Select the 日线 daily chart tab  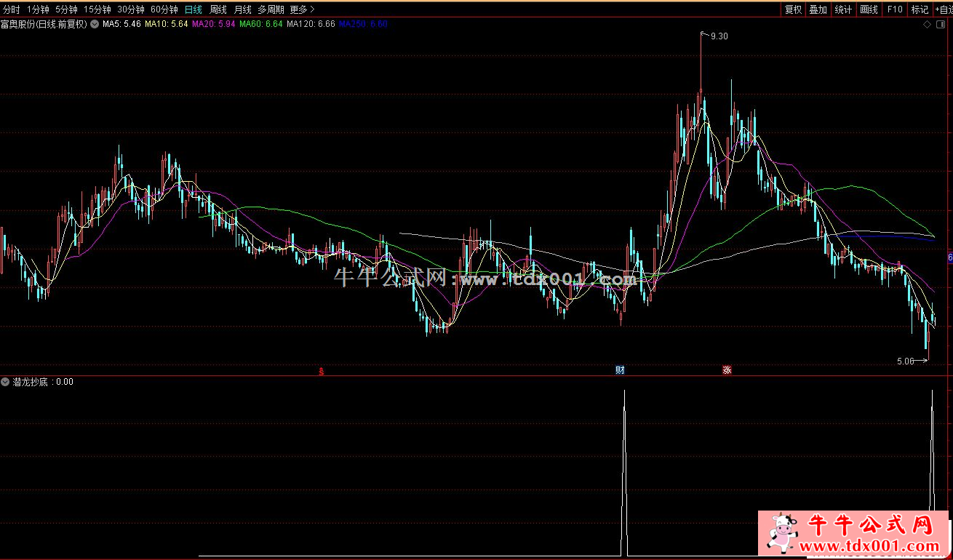click(194, 9)
